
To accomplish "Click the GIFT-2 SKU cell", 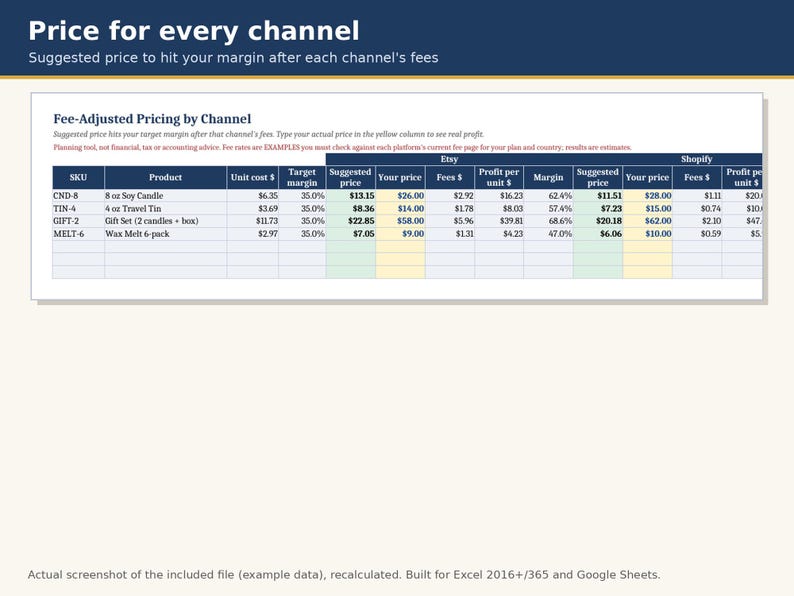I will (78, 221).
